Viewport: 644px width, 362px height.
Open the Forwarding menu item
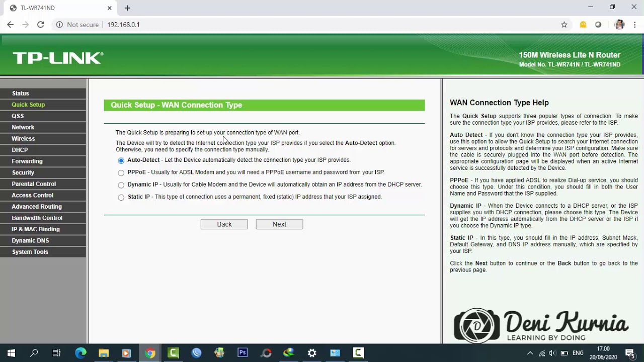tap(43, 161)
